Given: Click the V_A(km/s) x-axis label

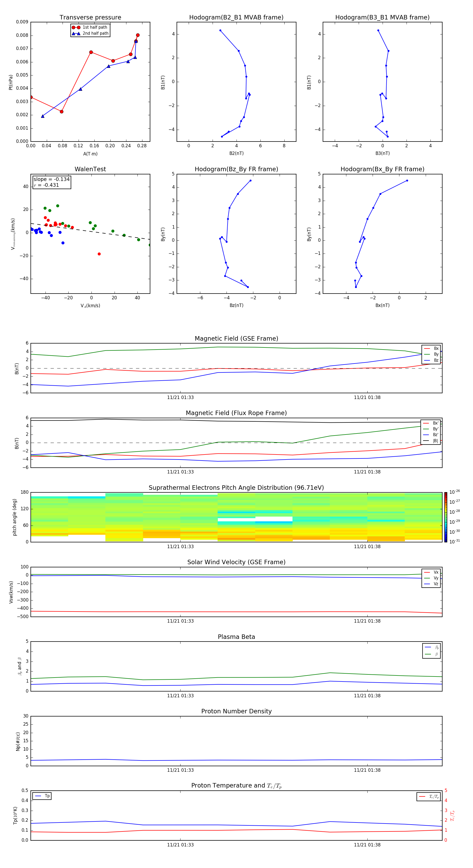Looking at the screenshot, I should point(90,306).
